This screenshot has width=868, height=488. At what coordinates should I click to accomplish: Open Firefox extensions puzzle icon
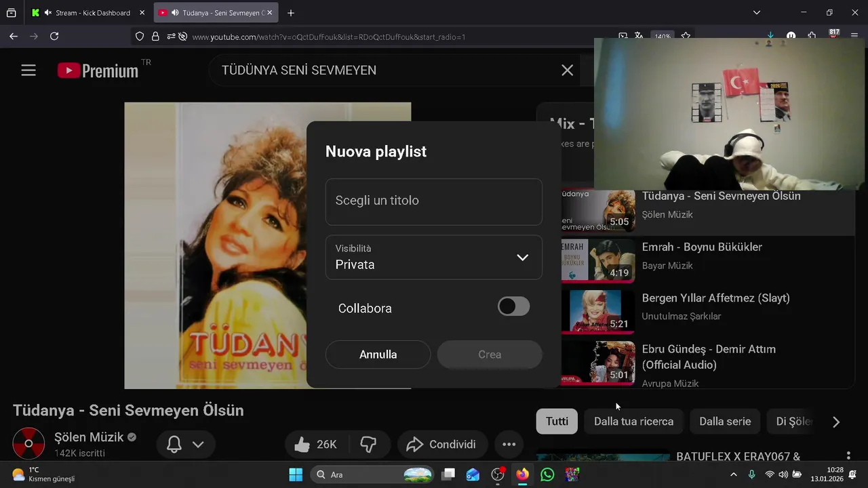click(x=812, y=37)
